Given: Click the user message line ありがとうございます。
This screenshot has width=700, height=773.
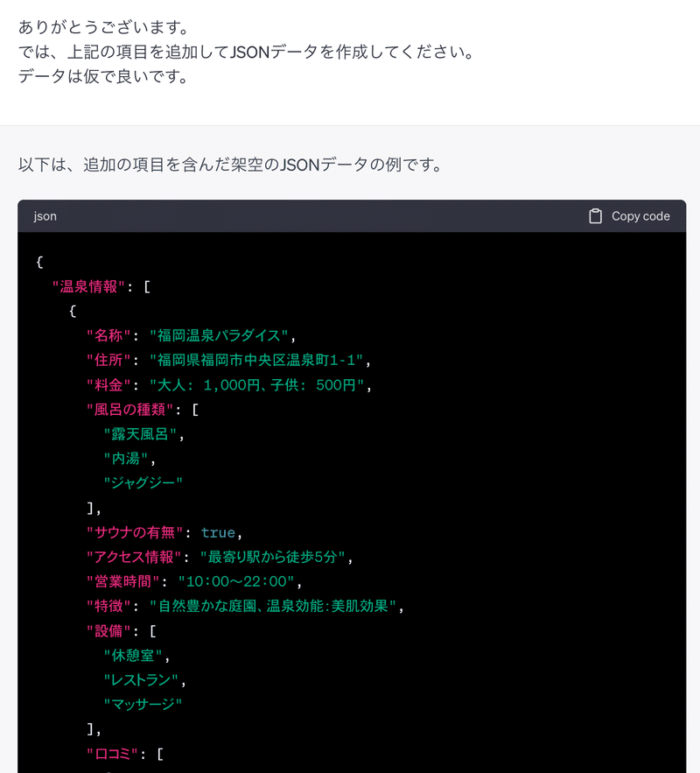Looking at the screenshot, I should pyautogui.click(x=104, y=27).
